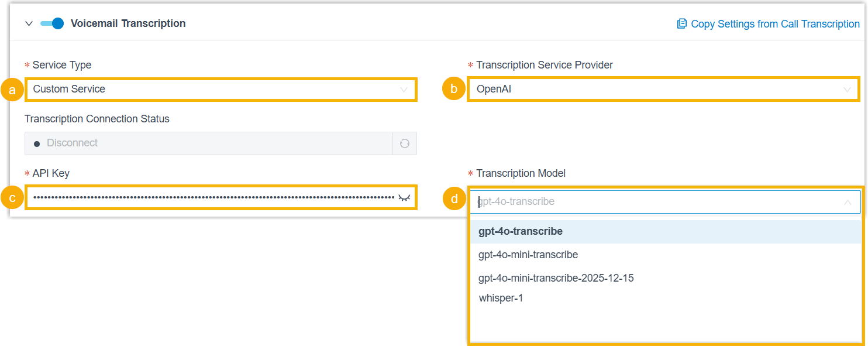868x346 pixels.
Task: Click the Transcription Connection Status label
Action: tap(97, 119)
